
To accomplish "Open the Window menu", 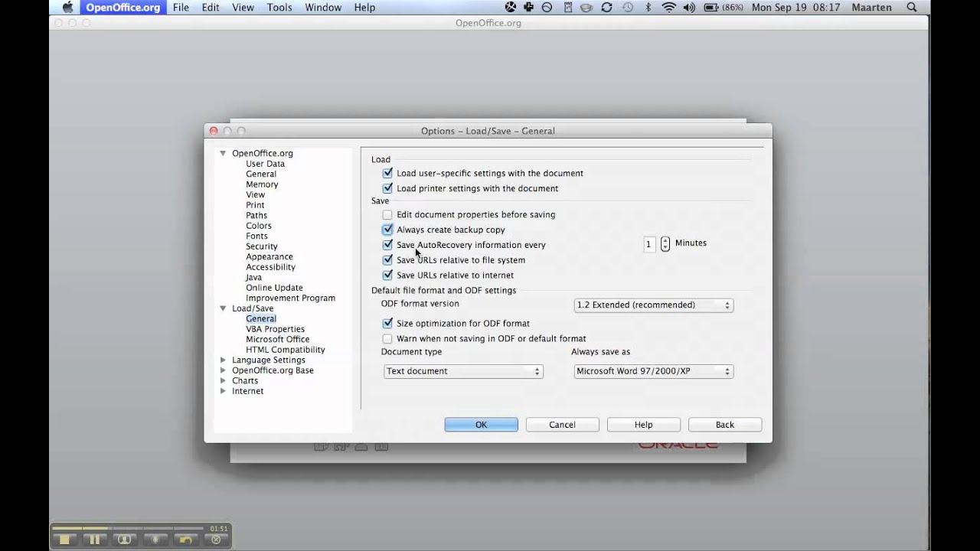I will coord(323,8).
